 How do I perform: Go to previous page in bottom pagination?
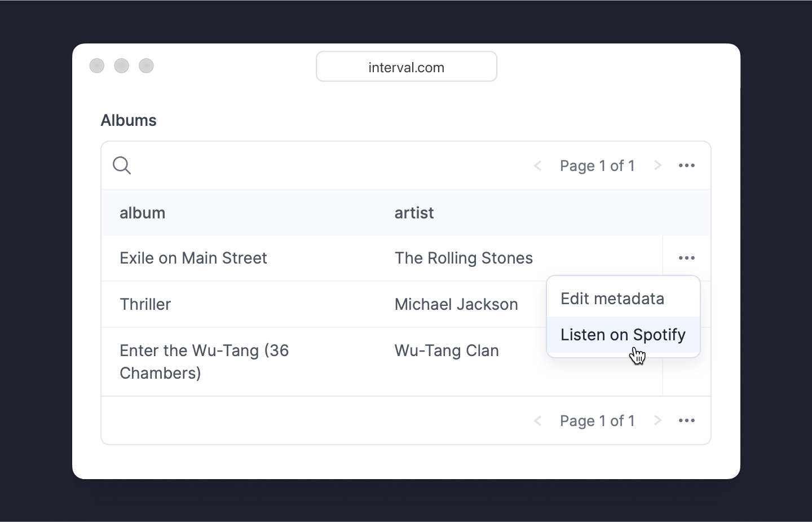pos(538,420)
